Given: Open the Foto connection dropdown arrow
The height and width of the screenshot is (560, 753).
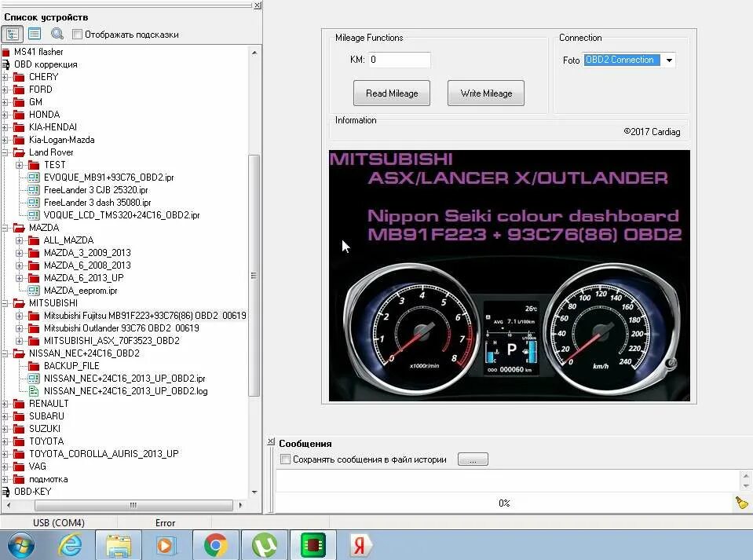Looking at the screenshot, I should click(x=669, y=60).
